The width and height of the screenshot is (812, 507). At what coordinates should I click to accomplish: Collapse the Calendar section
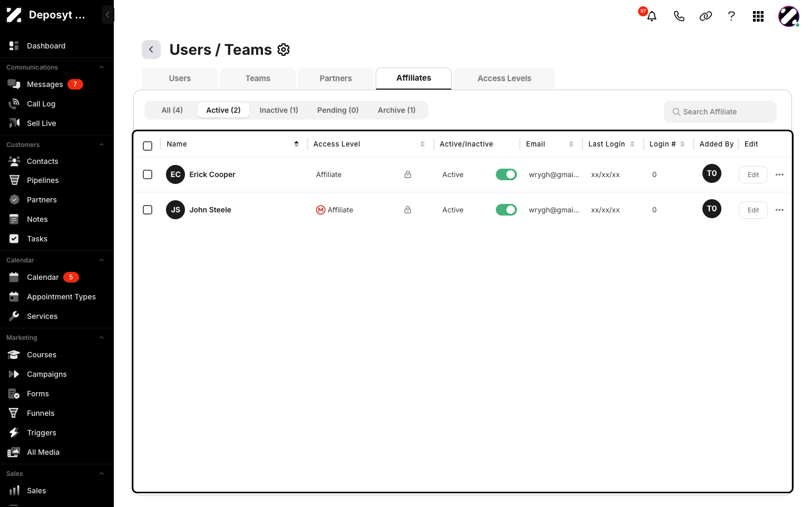click(102, 260)
